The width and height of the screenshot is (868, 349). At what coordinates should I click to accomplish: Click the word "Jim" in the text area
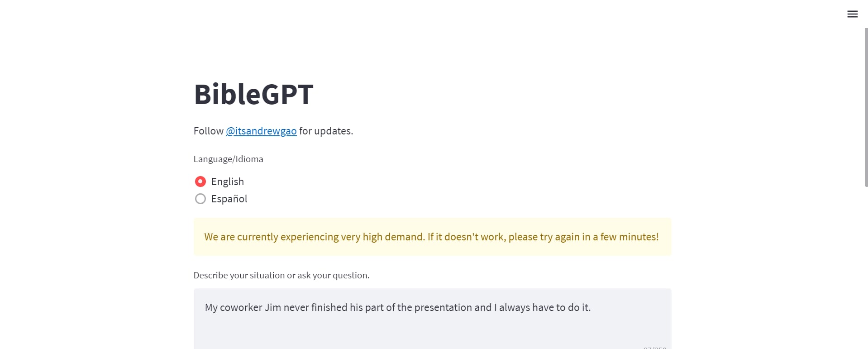(272, 307)
